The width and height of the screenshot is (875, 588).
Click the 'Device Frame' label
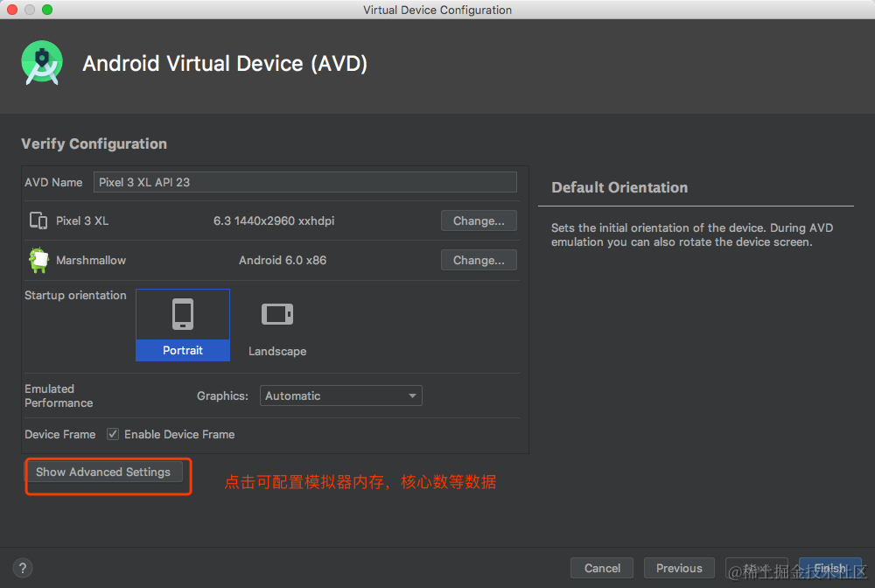click(59, 434)
